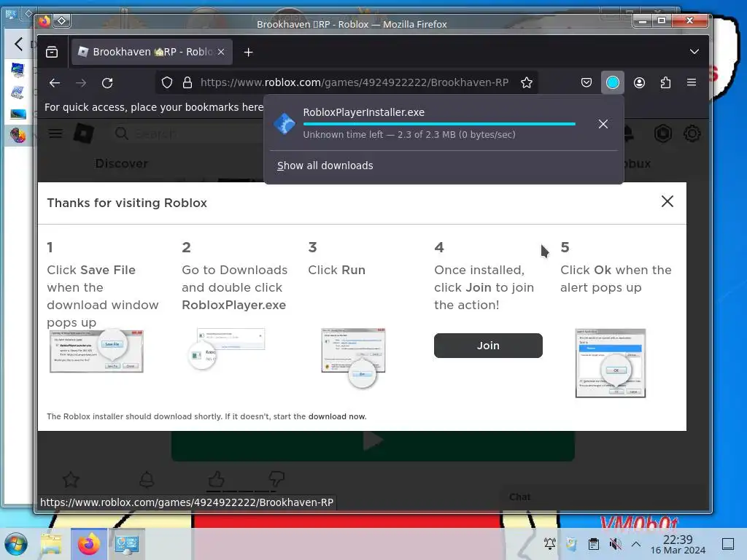Screen dimensions: 747x560
Task: Dislike the game with thumbs down
Action: click(x=276, y=479)
